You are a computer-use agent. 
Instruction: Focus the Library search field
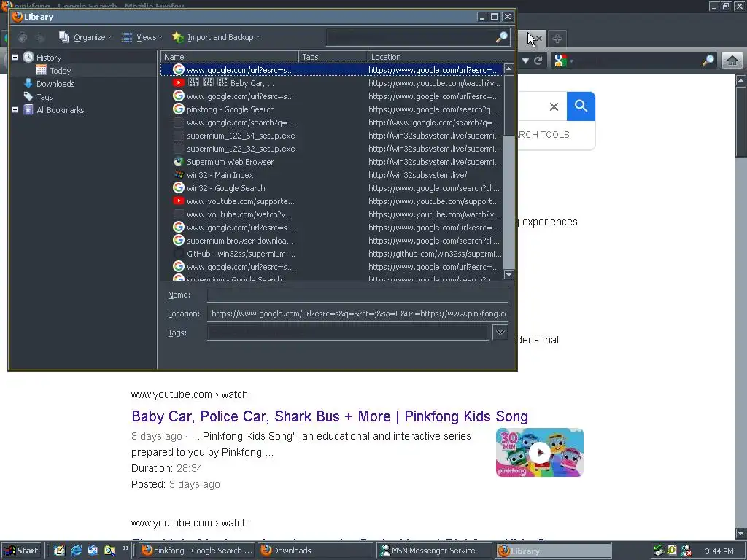411,37
